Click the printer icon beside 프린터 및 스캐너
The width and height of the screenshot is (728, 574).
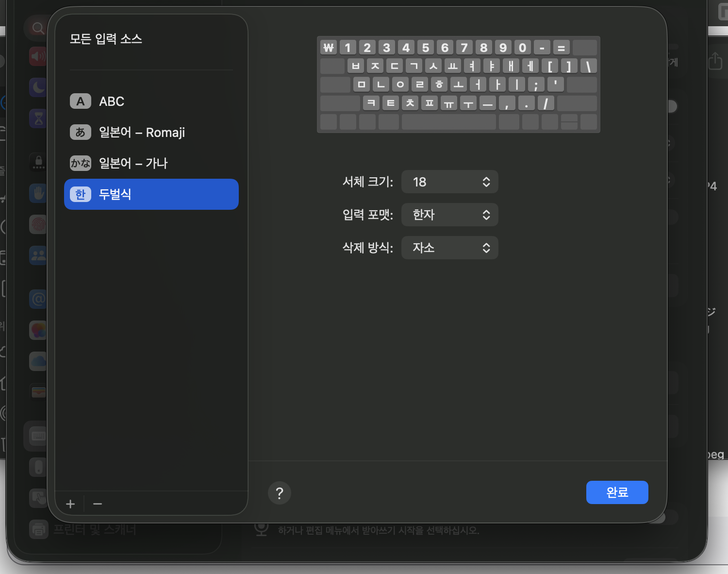click(x=38, y=529)
